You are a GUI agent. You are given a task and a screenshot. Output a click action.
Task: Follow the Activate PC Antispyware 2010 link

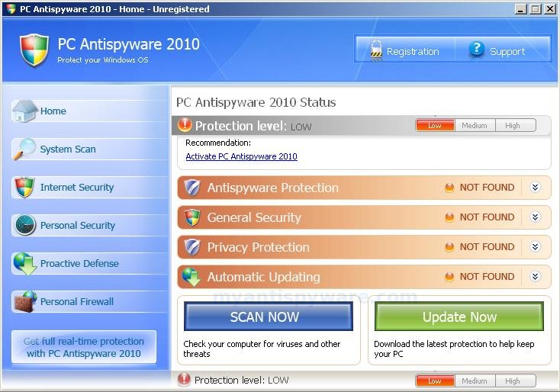[x=241, y=156]
